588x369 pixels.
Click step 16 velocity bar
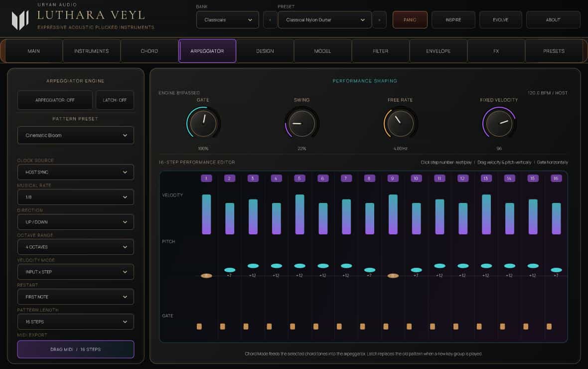click(556, 218)
